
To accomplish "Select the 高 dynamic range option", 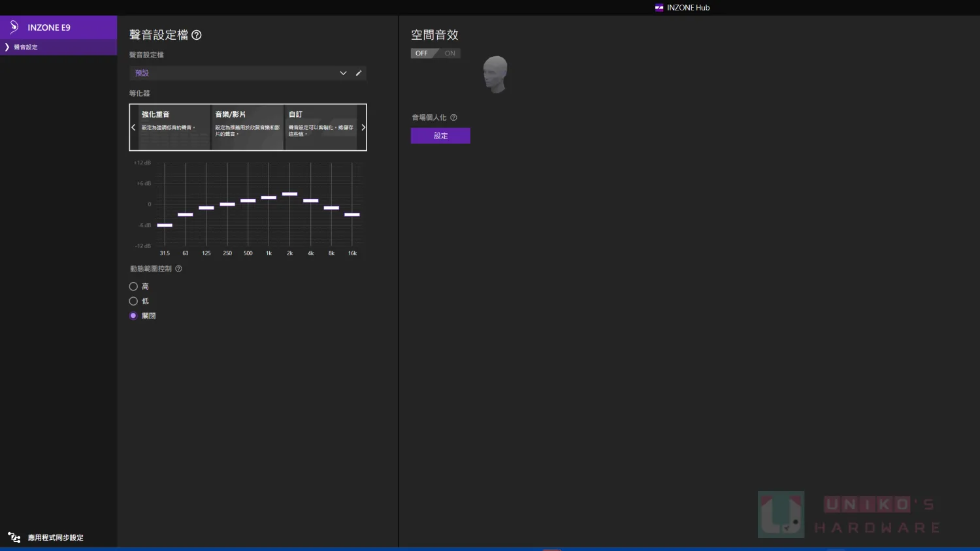I will (133, 287).
